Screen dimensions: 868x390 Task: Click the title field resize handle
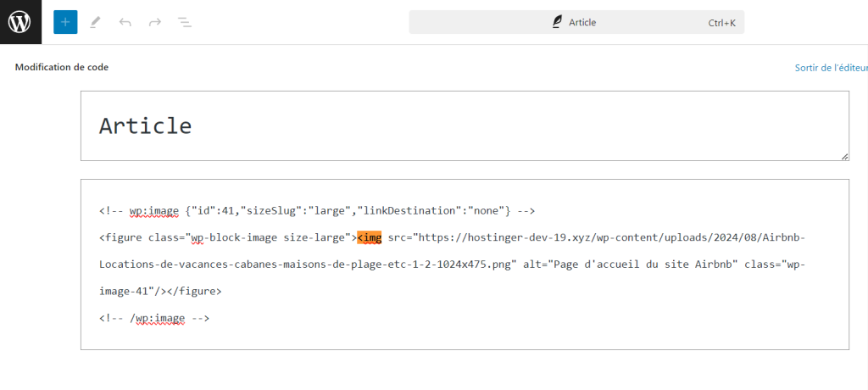click(844, 156)
